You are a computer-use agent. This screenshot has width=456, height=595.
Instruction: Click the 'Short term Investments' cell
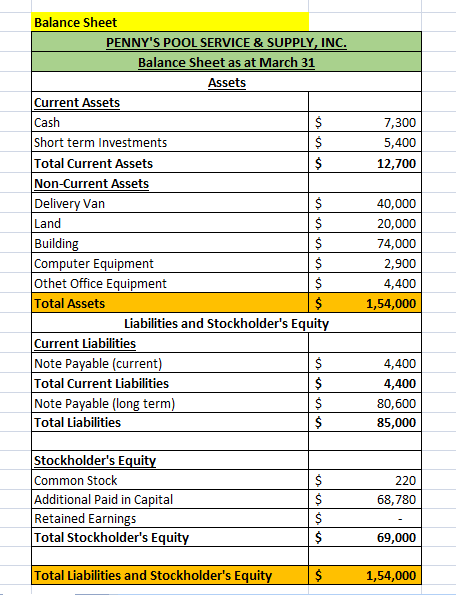point(170,142)
